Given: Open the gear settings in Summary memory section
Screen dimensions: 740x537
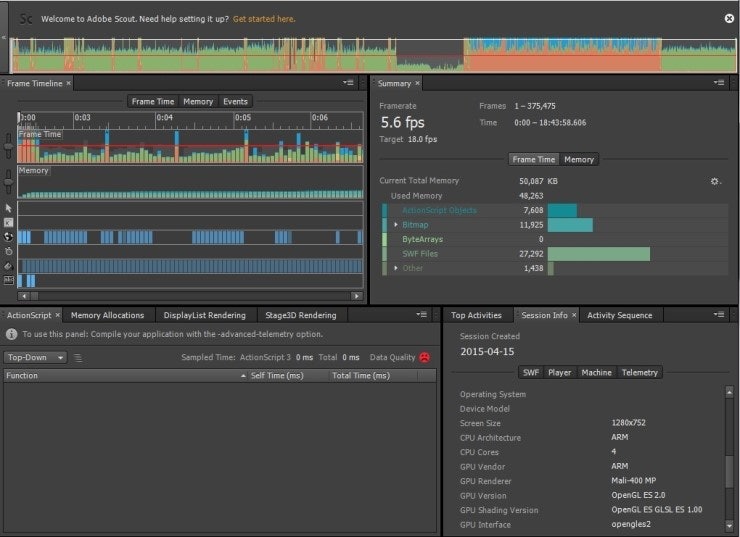Looking at the screenshot, I should pyautogui.click(x=715, y=181).
